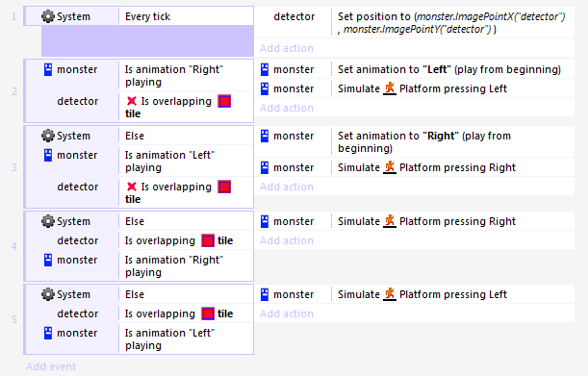Click 'Add action' under event 4
The height and width of the screenshot is (376, 588).
[x=287, y=240]
